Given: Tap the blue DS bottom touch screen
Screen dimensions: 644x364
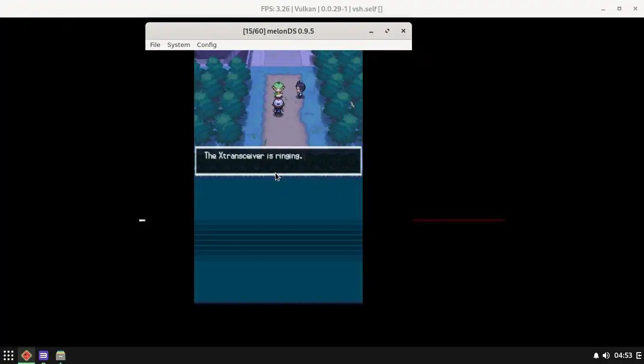Looking at the screenshot, I should pos(278,240).
